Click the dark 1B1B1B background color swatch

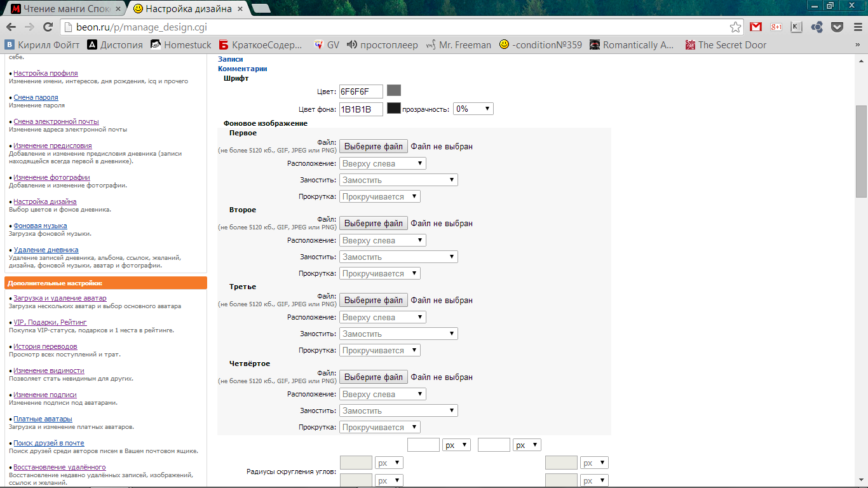394,108
